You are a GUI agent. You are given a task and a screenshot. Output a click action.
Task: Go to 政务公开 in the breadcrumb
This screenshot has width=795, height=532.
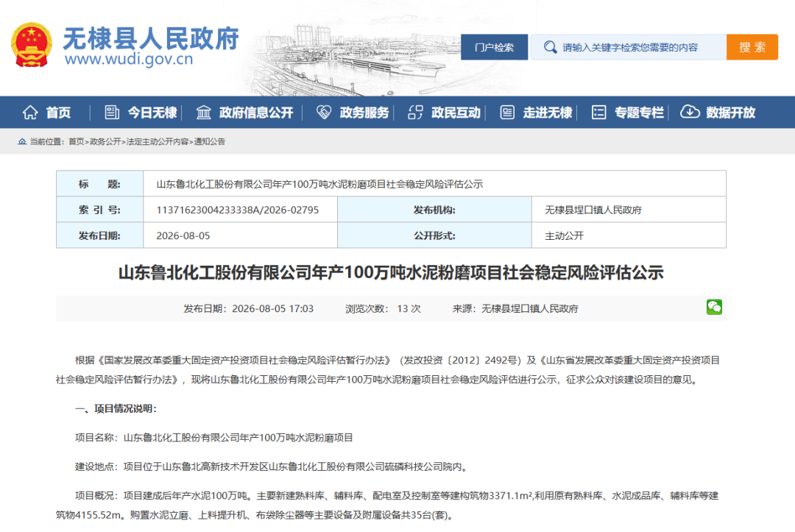105,142
